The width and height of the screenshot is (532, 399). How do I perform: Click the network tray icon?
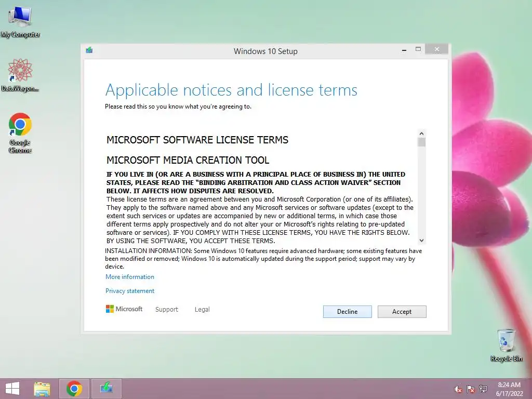483,389
